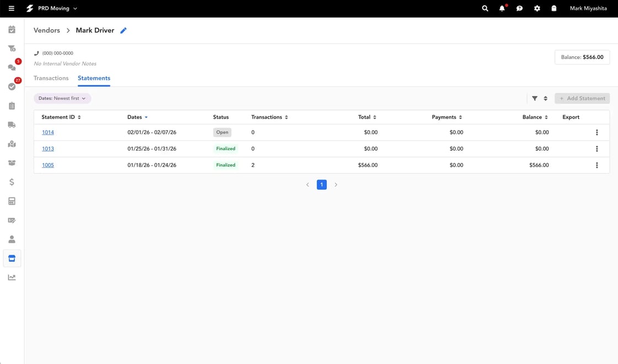Open the notifications bell

502,8
